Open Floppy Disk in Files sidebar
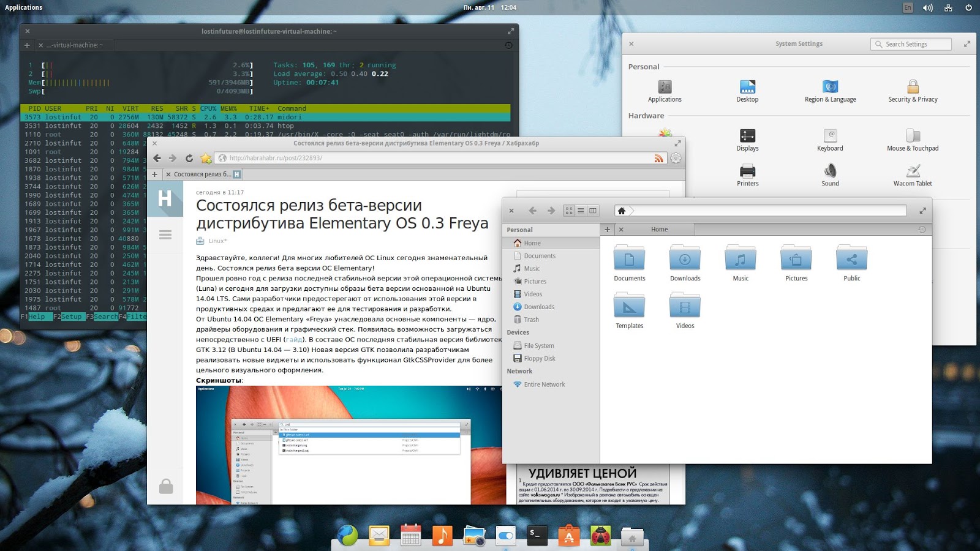The image size is (980, 551). pos(551,359)
